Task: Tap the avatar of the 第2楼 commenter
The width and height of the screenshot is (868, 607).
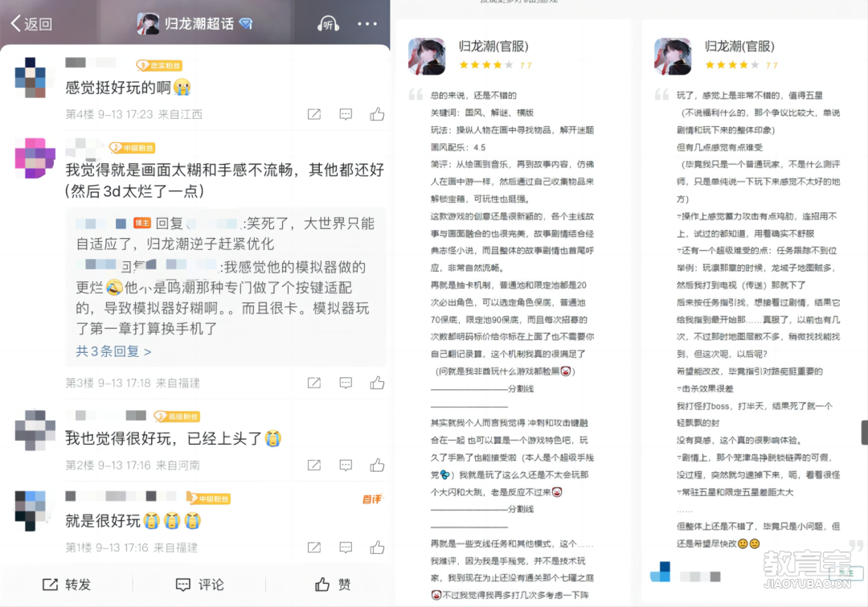Action: [x=35, y=430]
